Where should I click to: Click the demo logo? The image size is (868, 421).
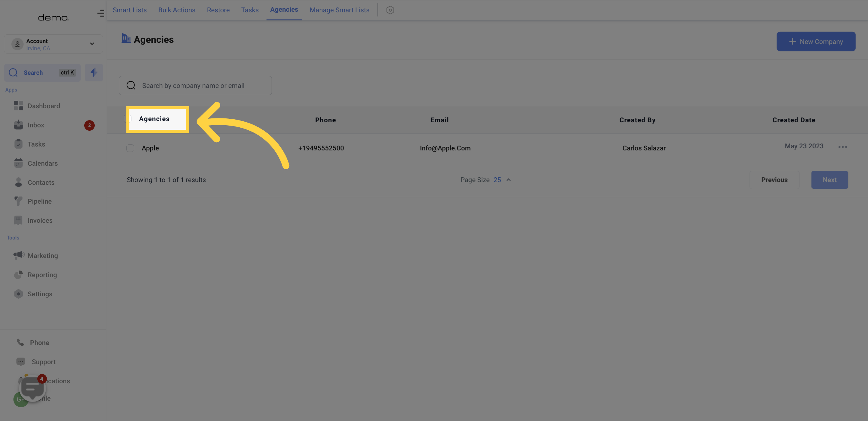53,18
